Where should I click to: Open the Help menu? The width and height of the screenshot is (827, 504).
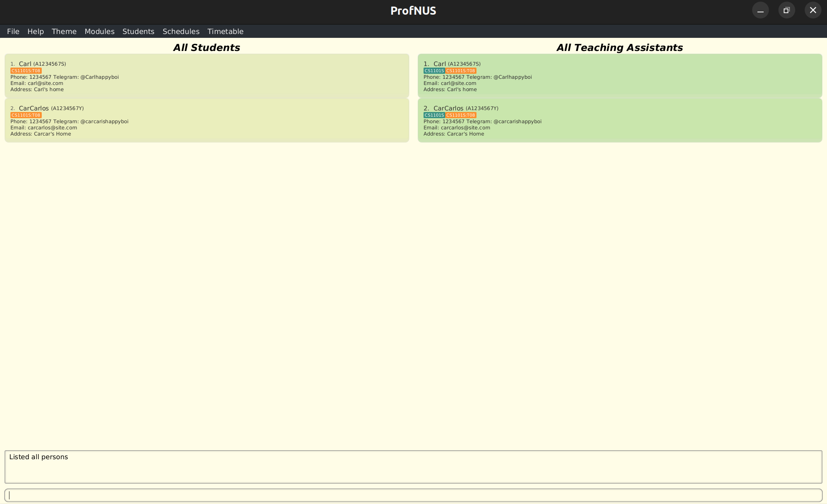pyautogui.click(x=36, y=31)
